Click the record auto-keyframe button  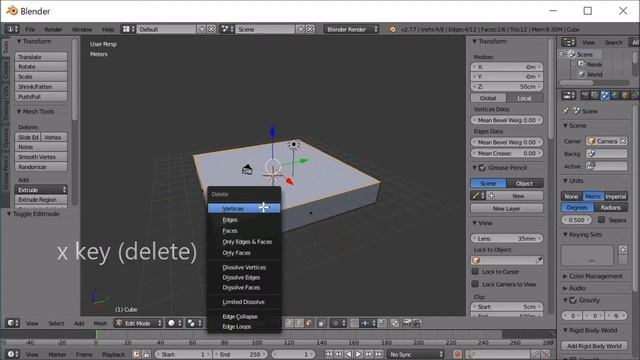(457, 354)
